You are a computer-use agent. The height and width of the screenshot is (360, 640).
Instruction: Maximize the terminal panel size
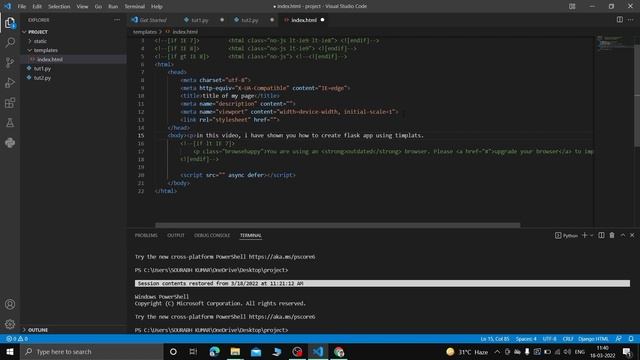(622, 235)
